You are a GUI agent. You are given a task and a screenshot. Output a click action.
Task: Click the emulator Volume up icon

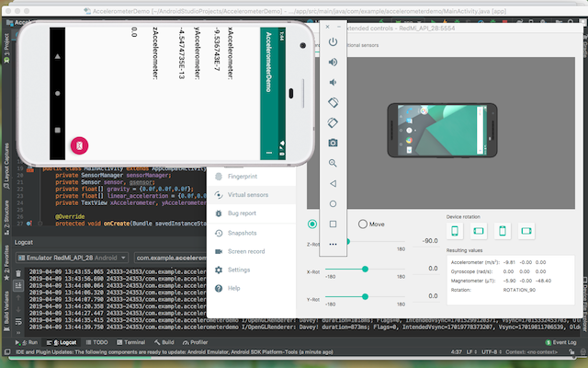(333, 62)
